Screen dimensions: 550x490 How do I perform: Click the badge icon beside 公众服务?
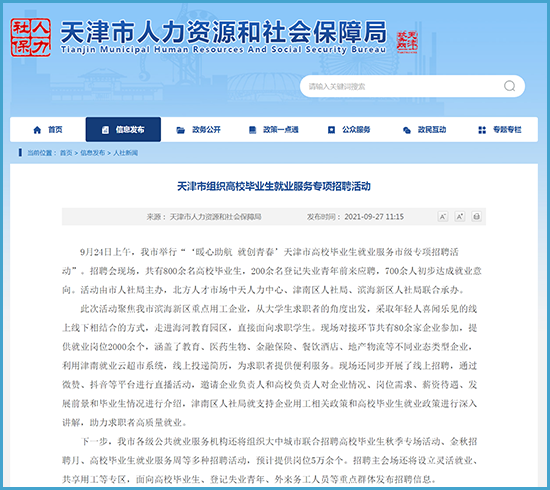click(x=331, y=130)
